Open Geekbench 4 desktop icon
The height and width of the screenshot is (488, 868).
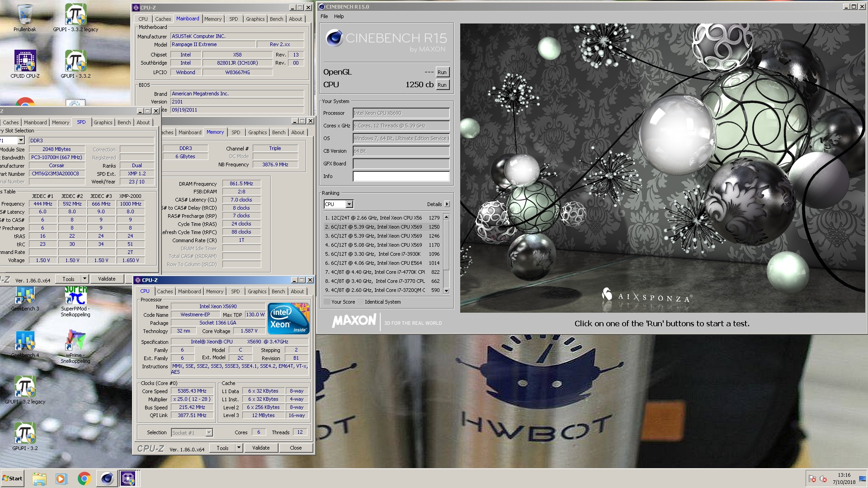pos(25,344)
